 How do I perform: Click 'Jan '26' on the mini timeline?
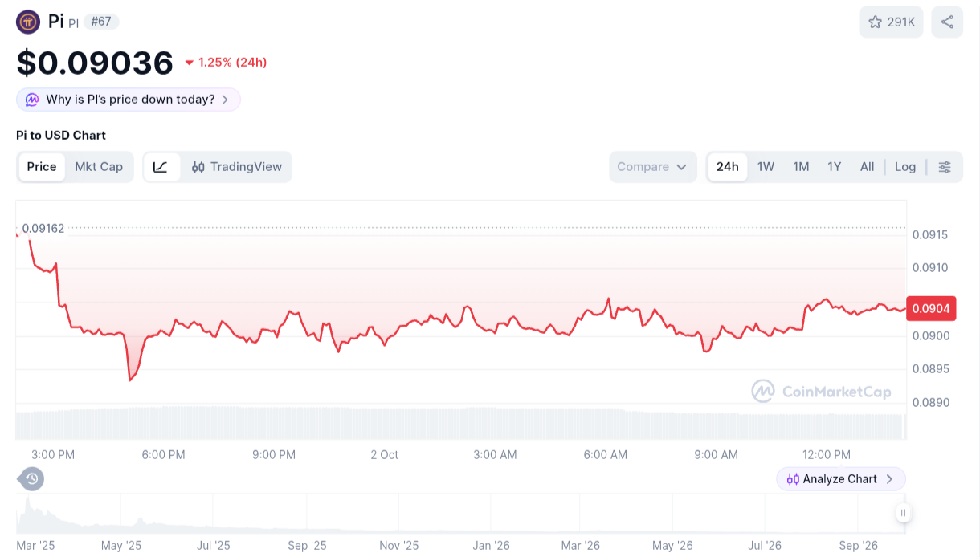tap(492, 546)
